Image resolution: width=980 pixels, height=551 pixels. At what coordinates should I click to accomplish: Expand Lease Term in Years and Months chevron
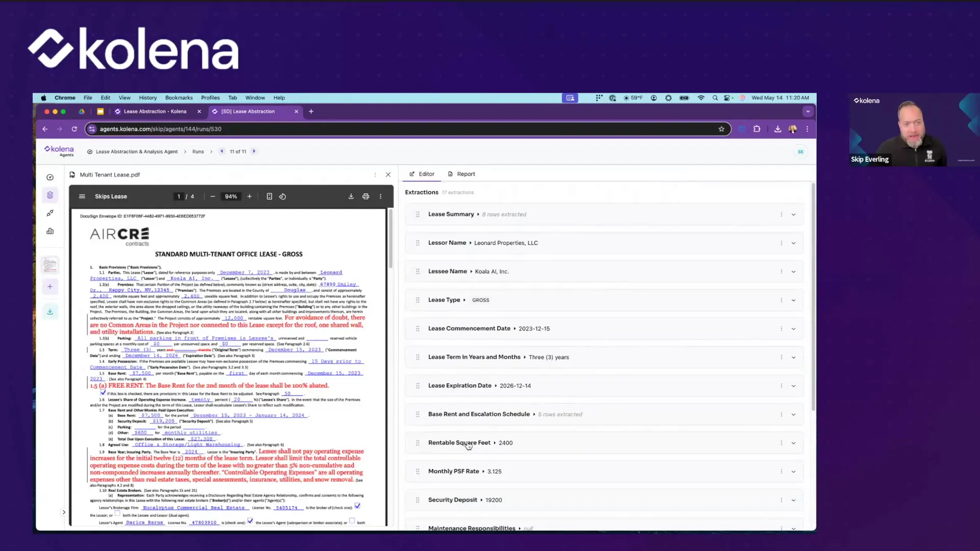(x=794, y=358)
